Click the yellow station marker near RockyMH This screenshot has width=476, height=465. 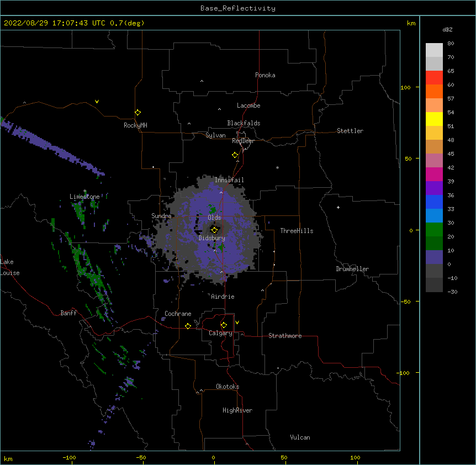[x=137, y=113]
